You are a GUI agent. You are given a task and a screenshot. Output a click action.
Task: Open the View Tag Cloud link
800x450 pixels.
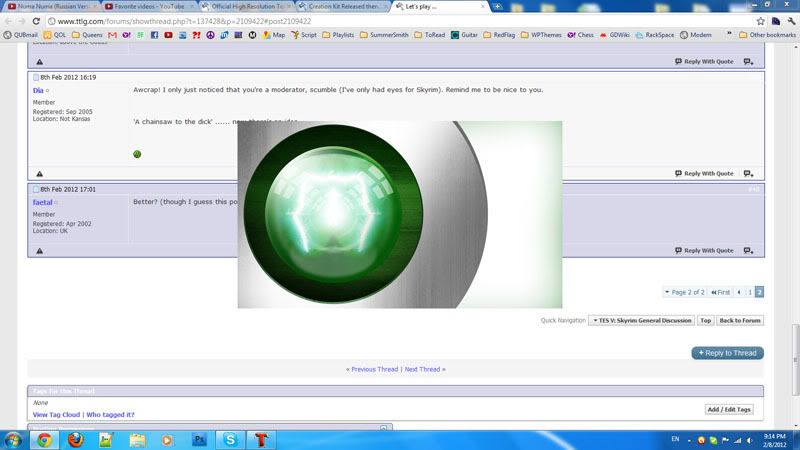click(56, 415)
